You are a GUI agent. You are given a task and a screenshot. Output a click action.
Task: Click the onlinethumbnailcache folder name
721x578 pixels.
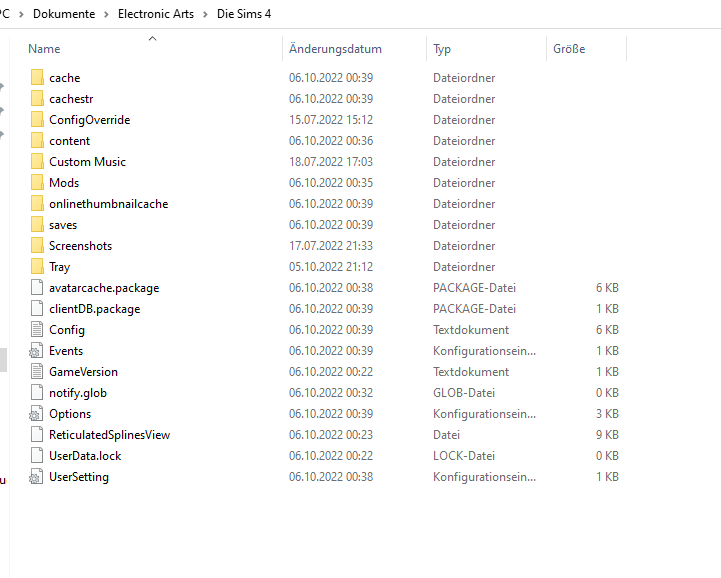coord(109,204)
